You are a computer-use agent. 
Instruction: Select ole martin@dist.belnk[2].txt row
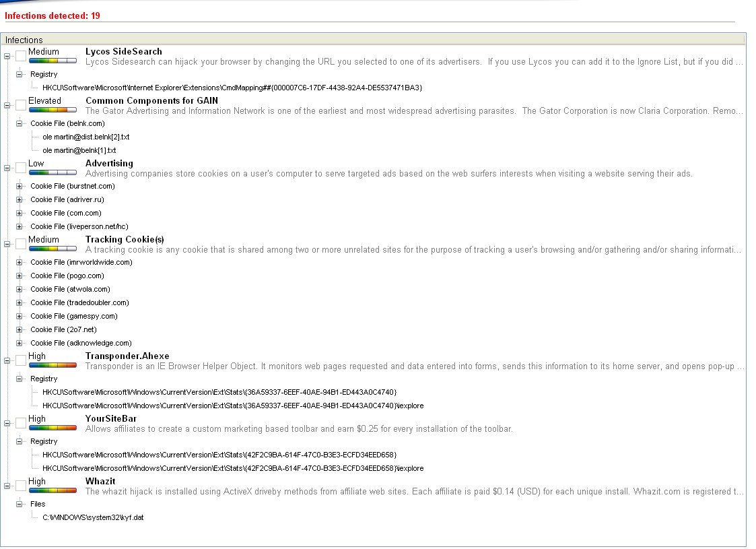85,137
